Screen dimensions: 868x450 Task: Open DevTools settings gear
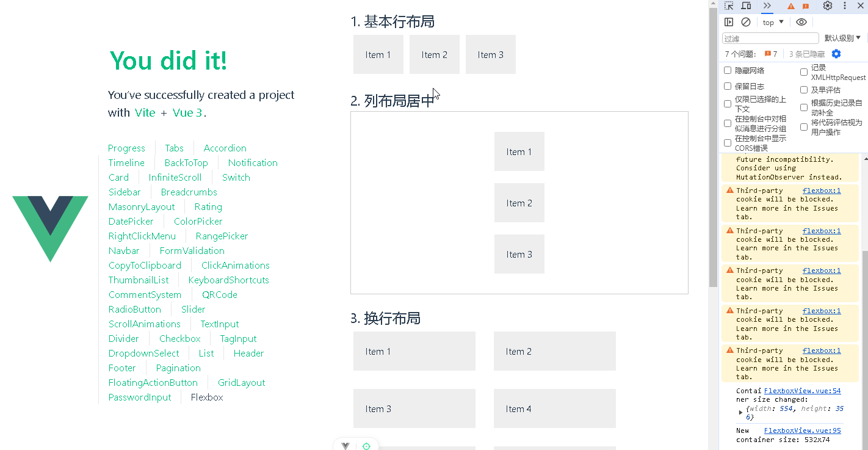pyautogui.click(x=828, y=6)
